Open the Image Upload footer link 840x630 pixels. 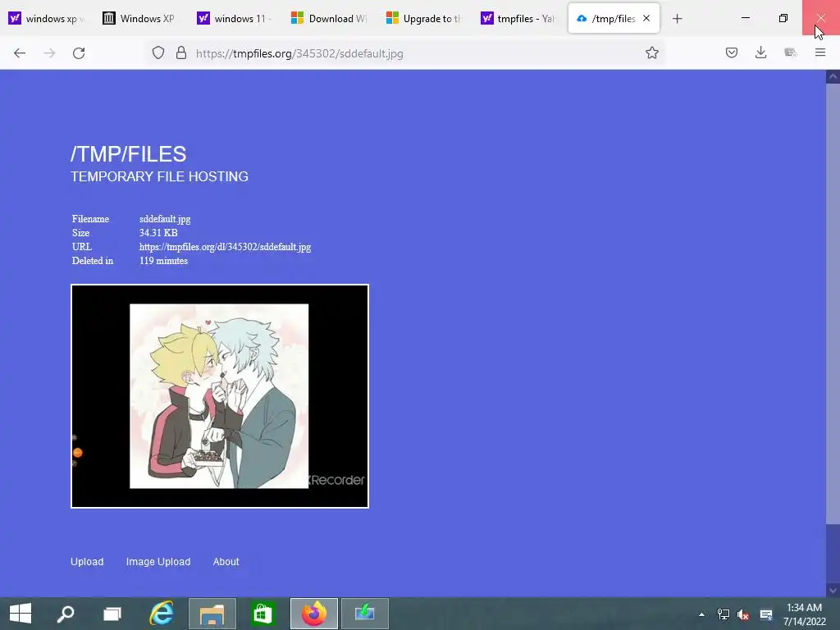tap(158, 562)
